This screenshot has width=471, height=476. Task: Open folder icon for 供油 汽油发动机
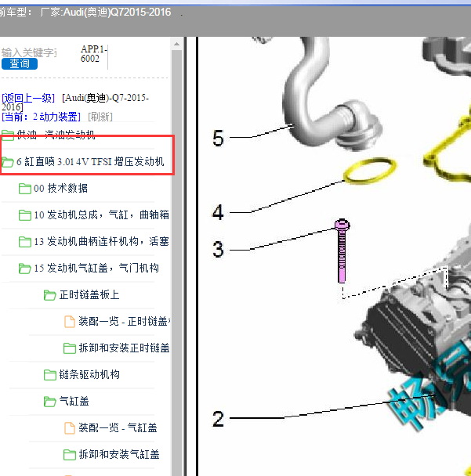[x=8, y=135]
